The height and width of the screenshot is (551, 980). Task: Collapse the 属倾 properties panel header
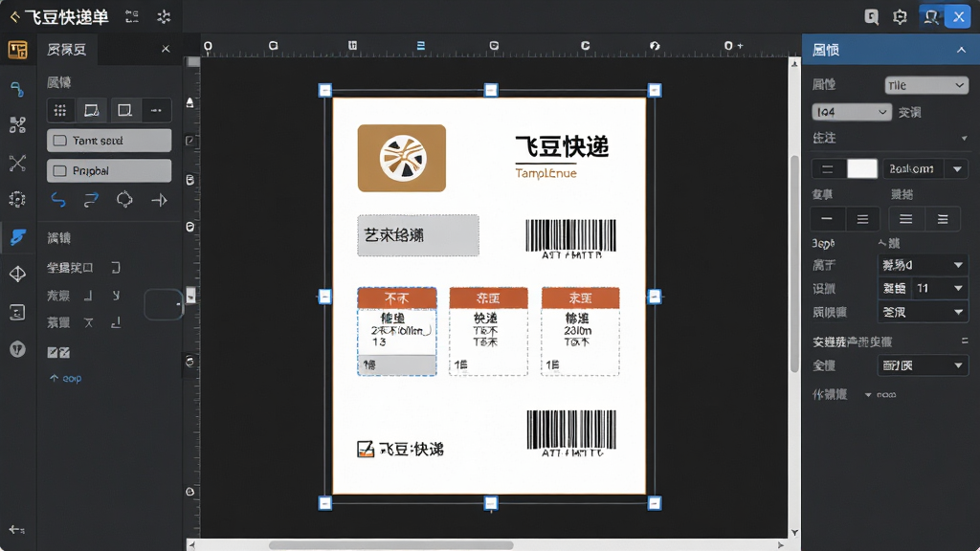(961, 50)
